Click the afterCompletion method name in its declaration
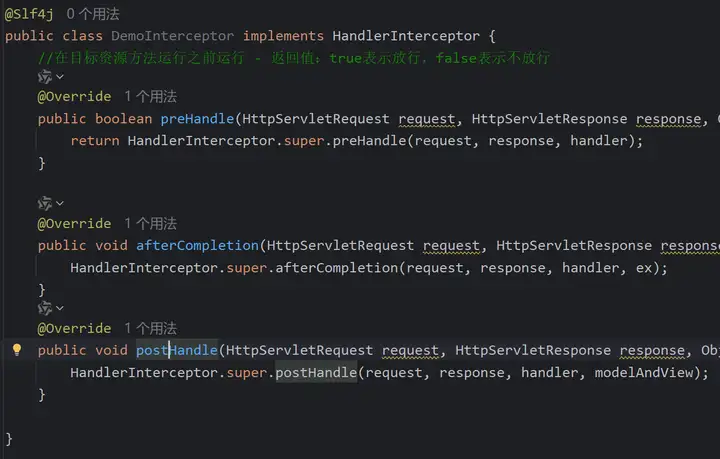This screenshot has height=459, width=720. tap(197, 245)
